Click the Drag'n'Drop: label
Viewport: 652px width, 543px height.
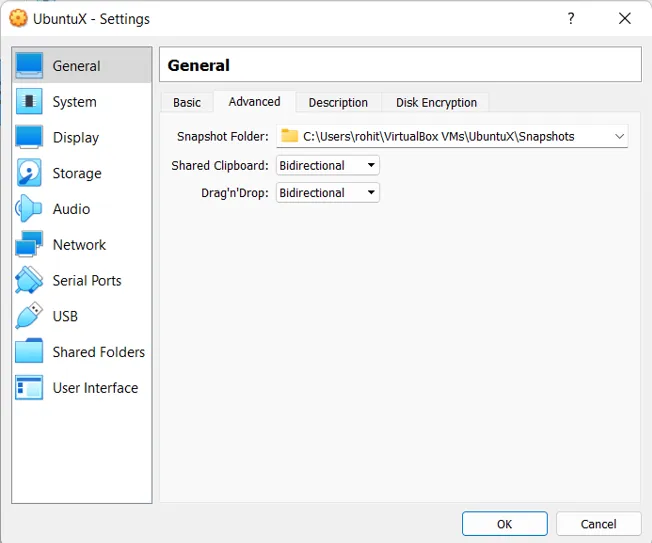pos(235,193)
